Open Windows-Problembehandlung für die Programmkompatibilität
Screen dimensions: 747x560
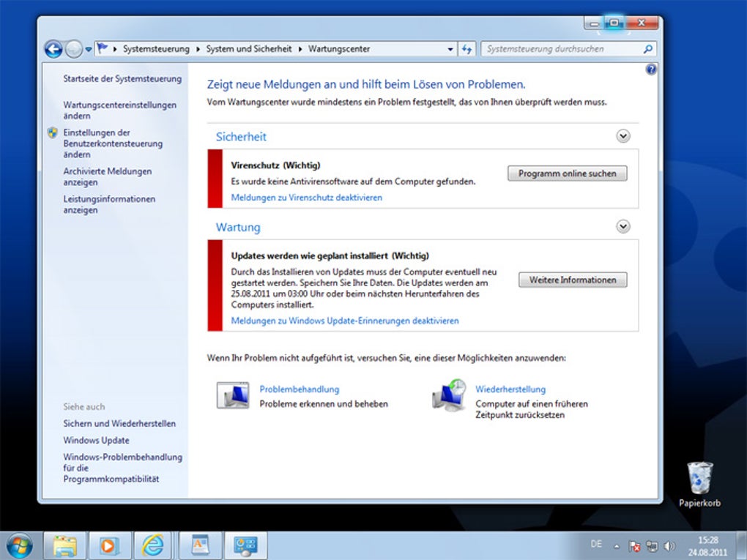122,468
